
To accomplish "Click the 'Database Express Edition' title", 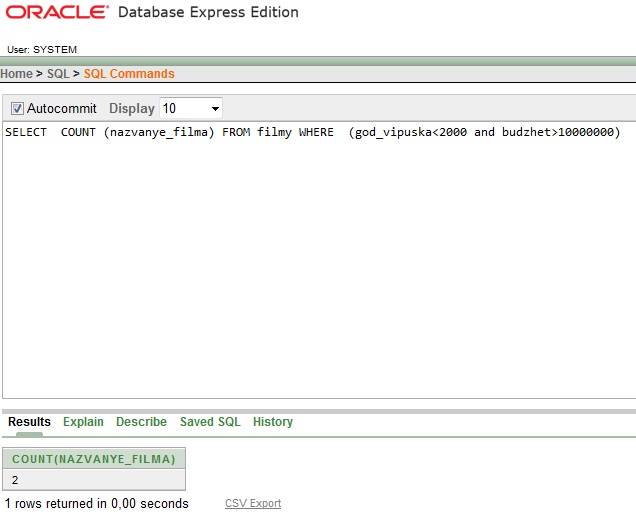I will (x=208, y=12).
